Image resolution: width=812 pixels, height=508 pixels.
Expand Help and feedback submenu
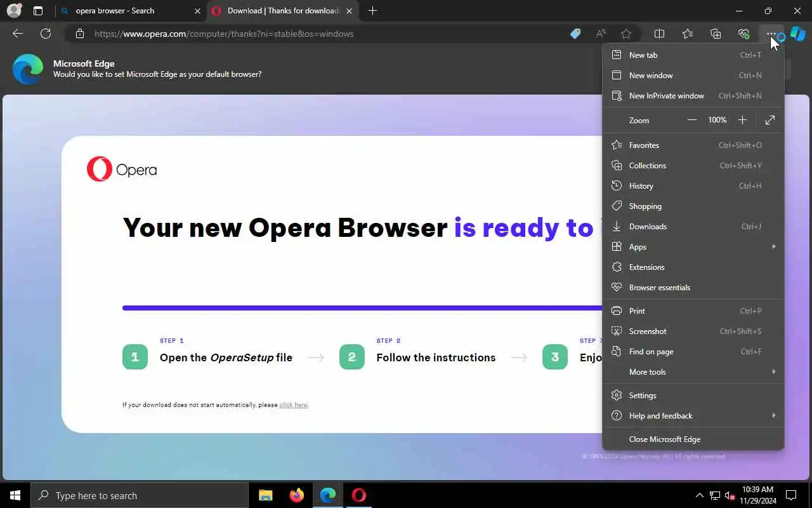pos(693,416)
